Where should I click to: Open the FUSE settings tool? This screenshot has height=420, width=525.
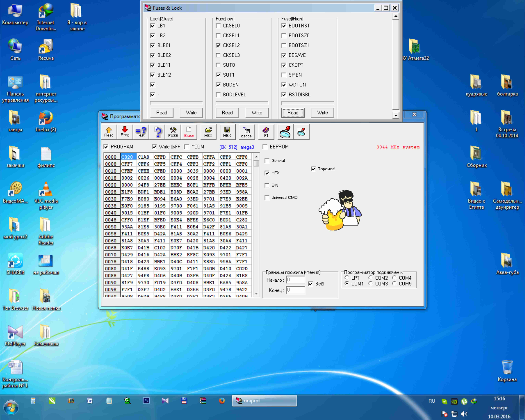coord(173,132)
